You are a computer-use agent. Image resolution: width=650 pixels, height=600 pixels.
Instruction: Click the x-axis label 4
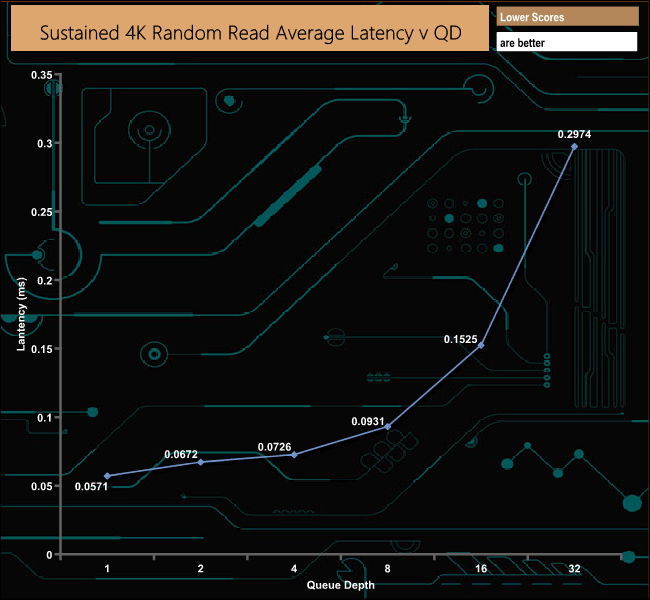[x=294, y=568]
